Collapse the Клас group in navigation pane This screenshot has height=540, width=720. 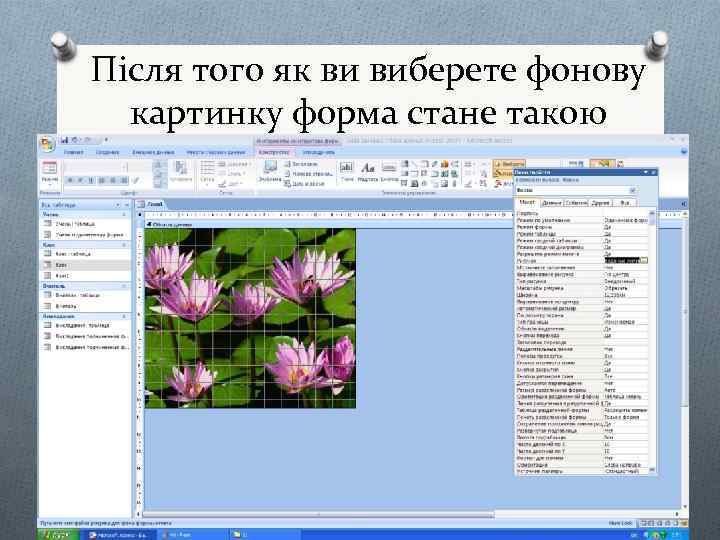(124, 245)
